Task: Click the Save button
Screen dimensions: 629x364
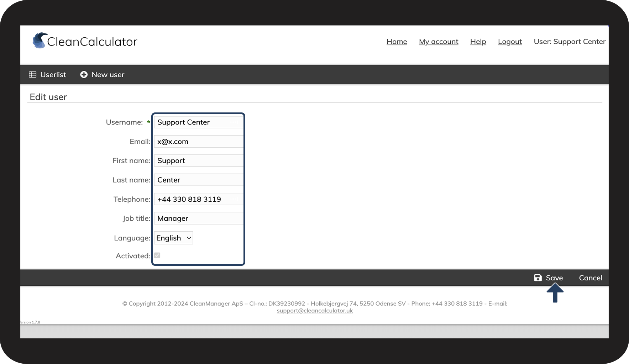Action: [549, 278]
